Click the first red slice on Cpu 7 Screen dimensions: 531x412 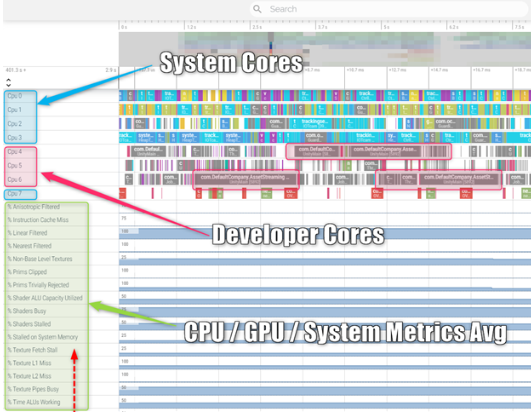122,193
